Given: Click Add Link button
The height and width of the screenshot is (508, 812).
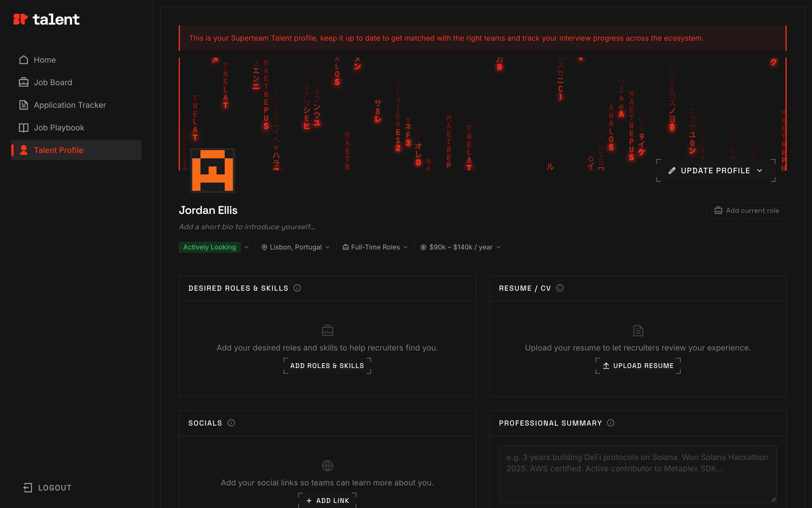Looking at the screenshot, I should point(328,501).
